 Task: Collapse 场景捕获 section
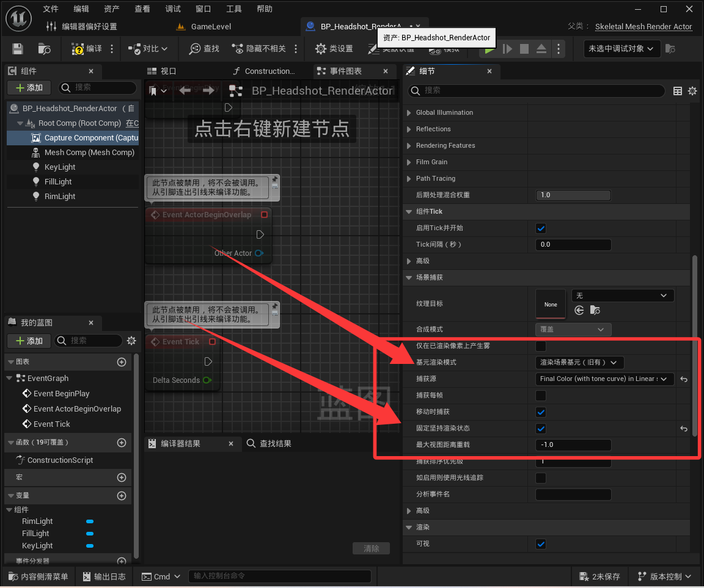point(409,278)
